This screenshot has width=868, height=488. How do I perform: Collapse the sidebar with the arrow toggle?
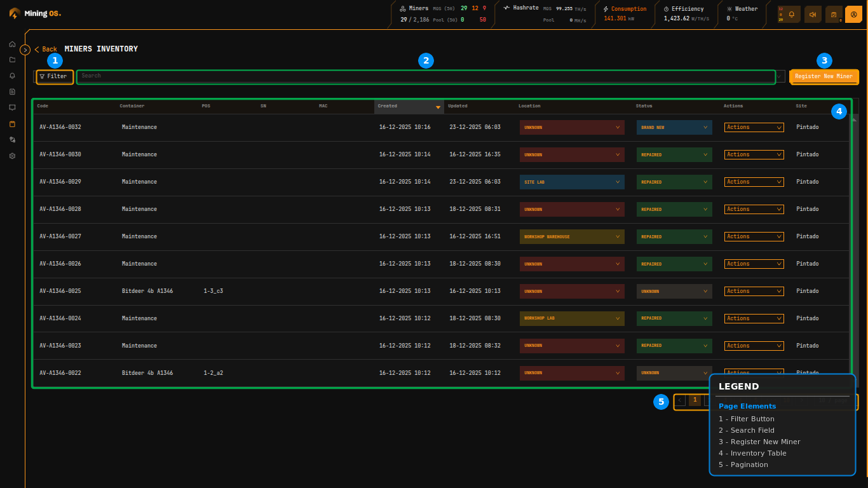(25, 49)
